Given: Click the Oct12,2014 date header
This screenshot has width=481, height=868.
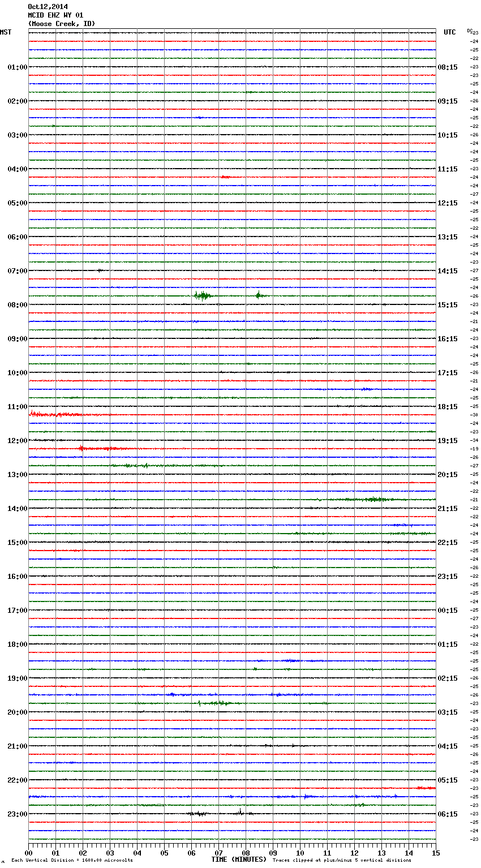Looking at the screenshot, I should pyautogui.click(x=48, y=7).
